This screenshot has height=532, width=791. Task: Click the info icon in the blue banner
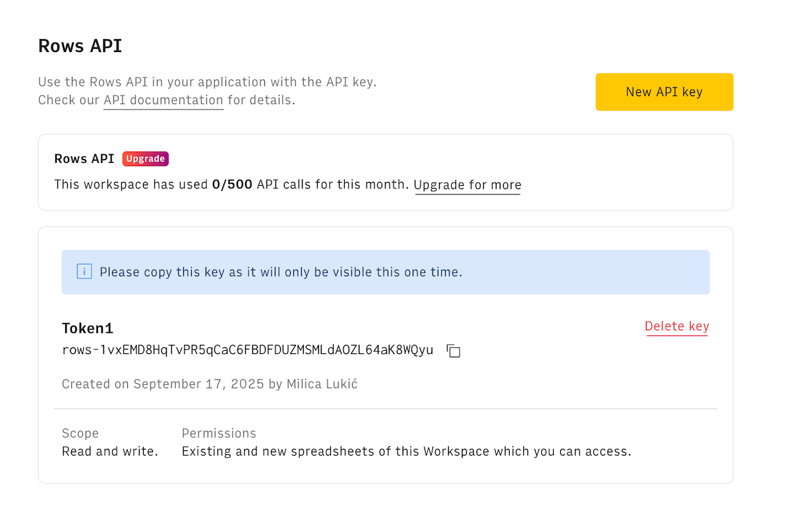[84, 272]
